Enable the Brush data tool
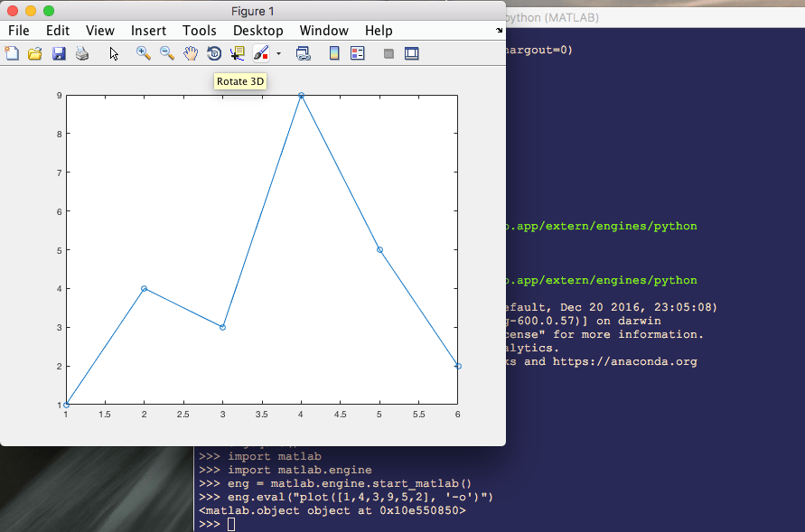This screenshot has height=532, width=805. point(261,53)
